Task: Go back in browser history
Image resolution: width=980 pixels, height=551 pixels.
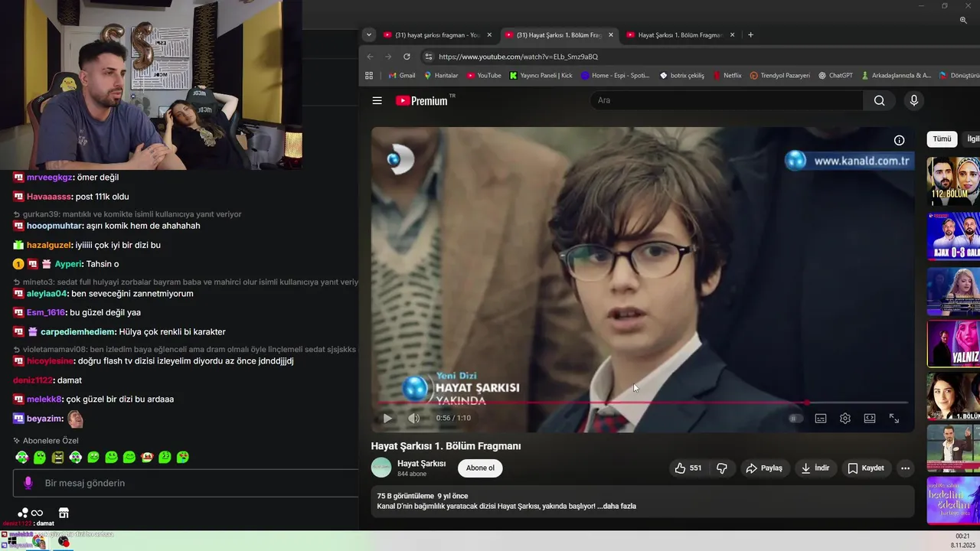Action: pos(371,57)
